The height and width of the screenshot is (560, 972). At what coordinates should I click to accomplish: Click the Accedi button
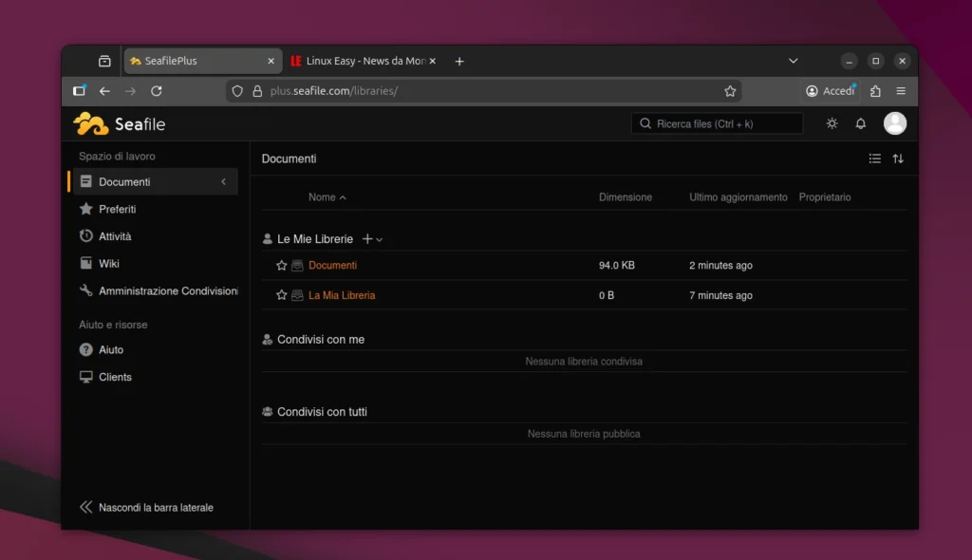(831, 90)
